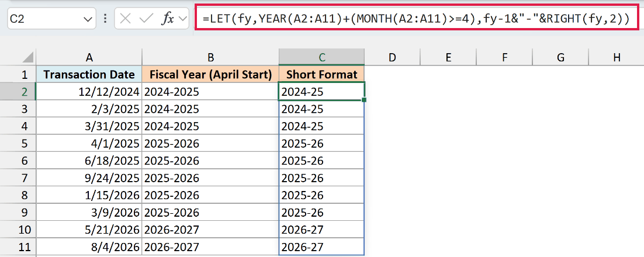Open the Insert Function fx button
This screenshot has height=257, width=644.
click(x=168, y=19)
